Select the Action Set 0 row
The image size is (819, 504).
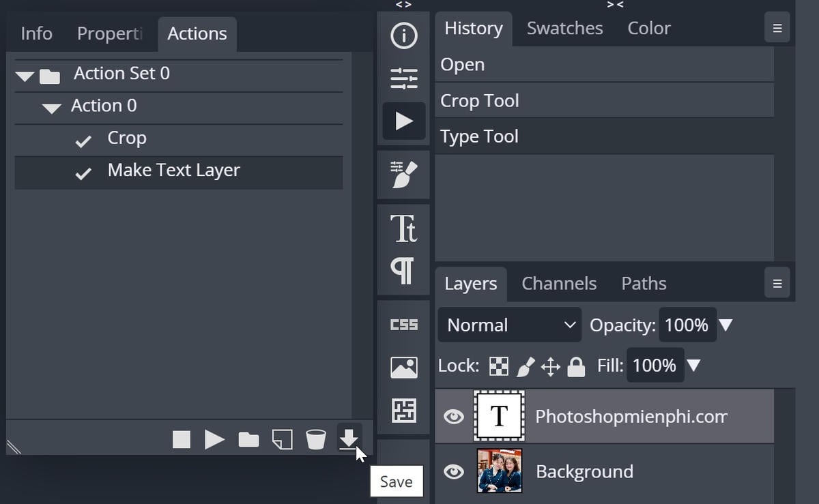coord(179,76)
